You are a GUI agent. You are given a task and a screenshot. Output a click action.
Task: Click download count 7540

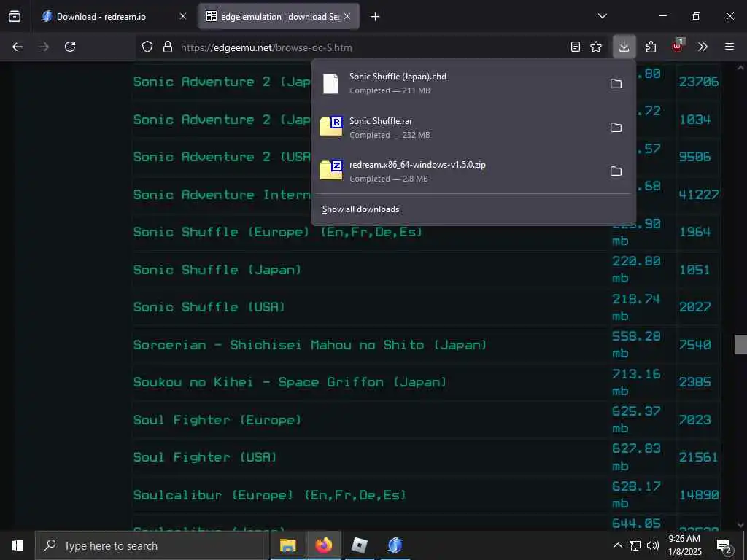tap(695, 345)
